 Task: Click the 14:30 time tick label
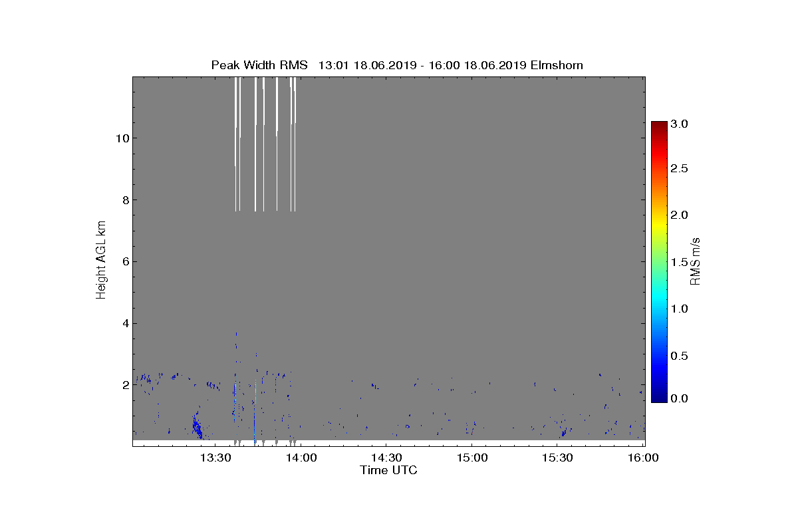click(x=386, y=458)
